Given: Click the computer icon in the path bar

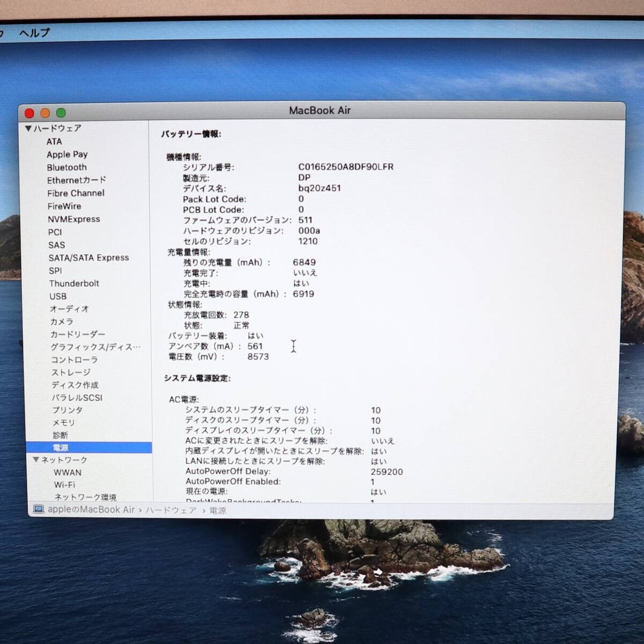Looking at the screenshot, I should tap(39, 509).
